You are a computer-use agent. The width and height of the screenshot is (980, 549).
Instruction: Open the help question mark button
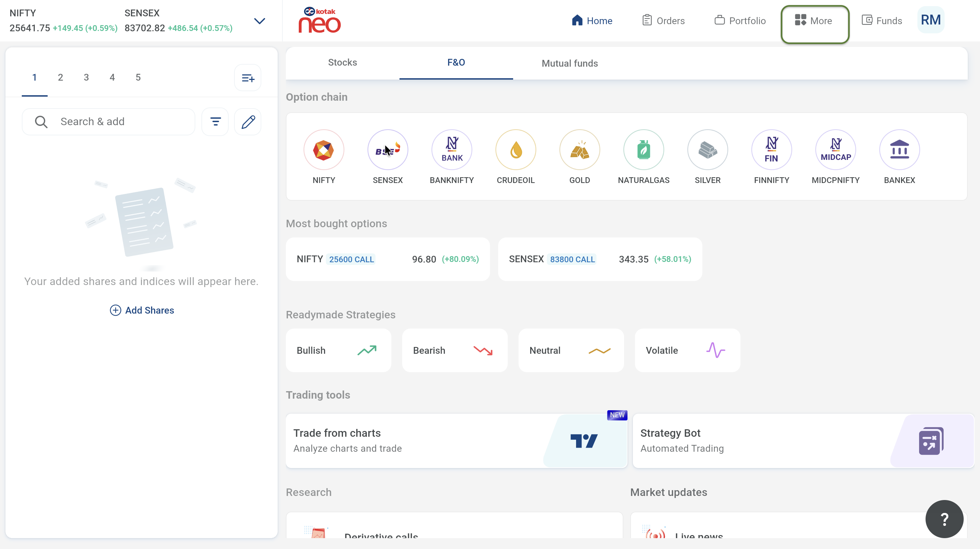point(944,519)
